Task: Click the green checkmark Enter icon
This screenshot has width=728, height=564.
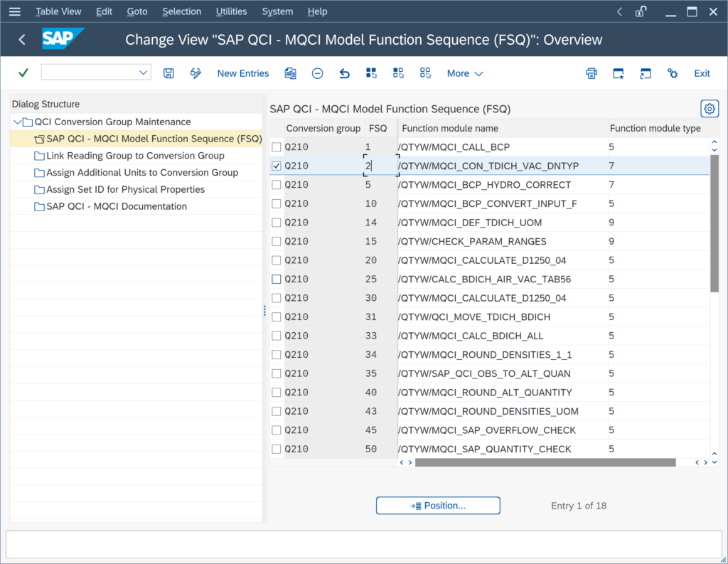Action: pos(23,73)
